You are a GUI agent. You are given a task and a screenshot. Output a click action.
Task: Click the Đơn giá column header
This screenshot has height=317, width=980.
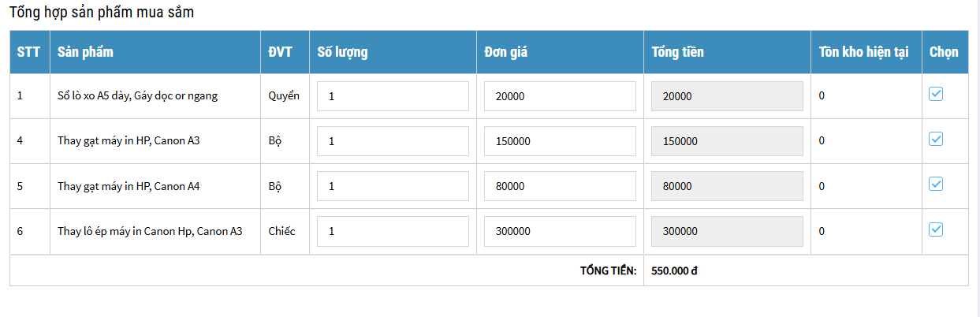click(x=506, y=52)
